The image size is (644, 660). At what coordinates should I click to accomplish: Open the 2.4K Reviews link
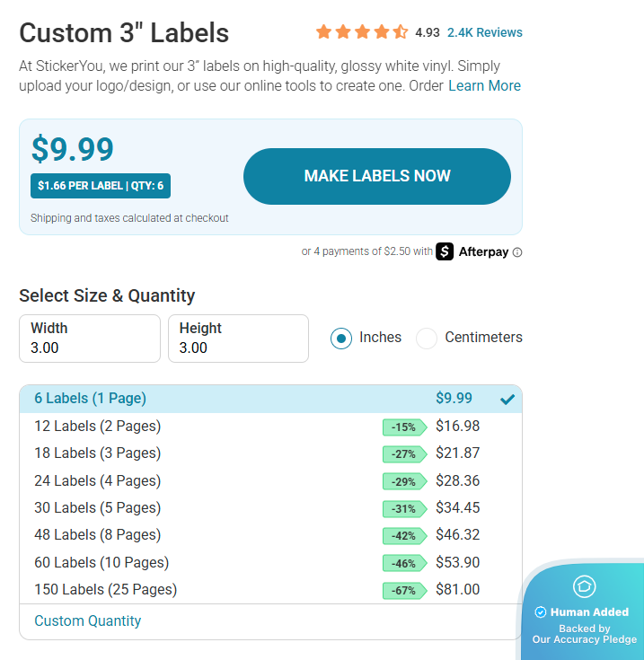pyautogui.click(x=484, y=32)
